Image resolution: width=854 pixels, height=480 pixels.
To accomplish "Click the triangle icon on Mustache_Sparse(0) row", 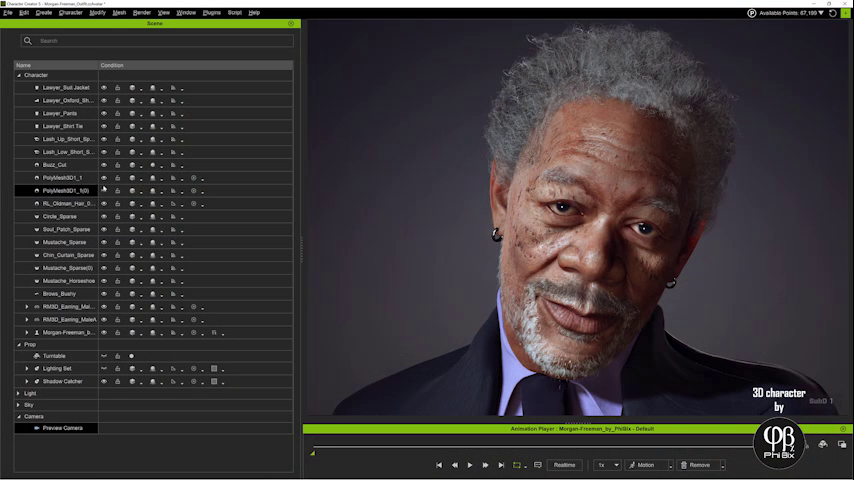I will pyautogui.click(x=173, y=268).
